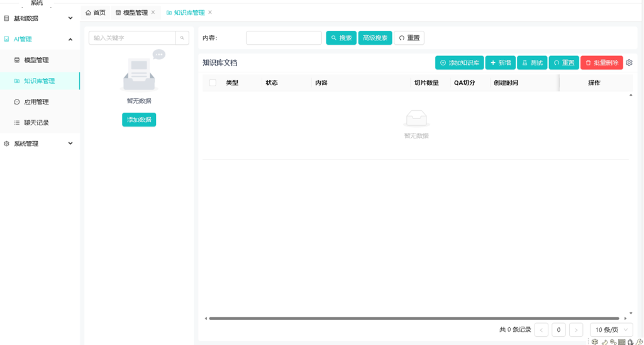The image size is (644, 345).
Task: Click the QA切分 column header
Action: click(x=465, y=82)
